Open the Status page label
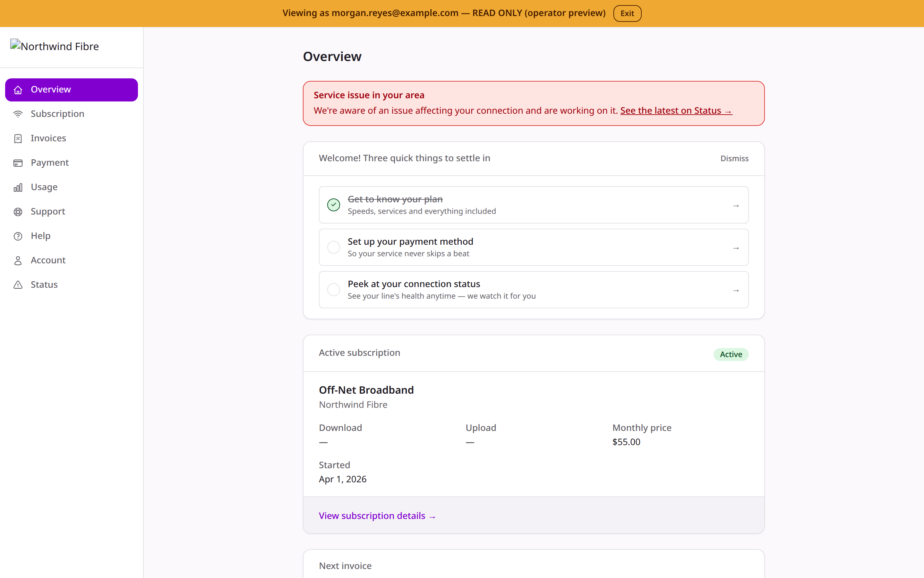 tap(44, 285)
